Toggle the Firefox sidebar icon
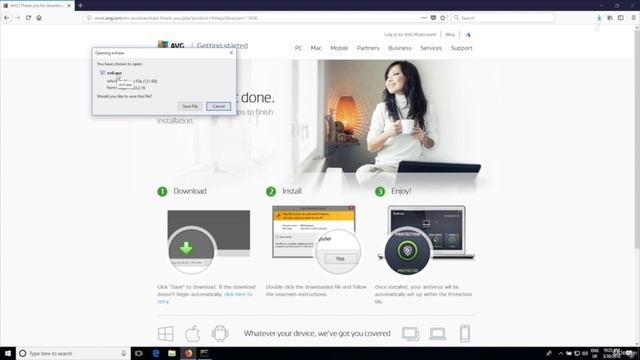The height and width of the screenshot is (360, 640). point(620,18)
